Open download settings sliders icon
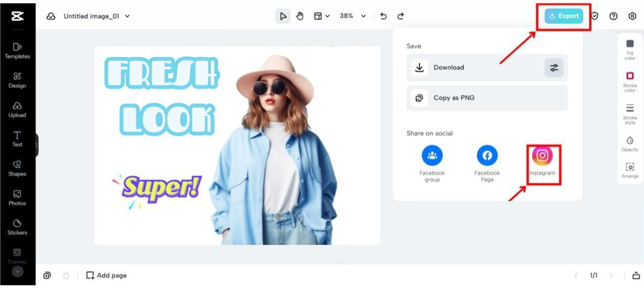Image resolution: width=644 pixels, height=288 pixels. click(x=554, y=68)
